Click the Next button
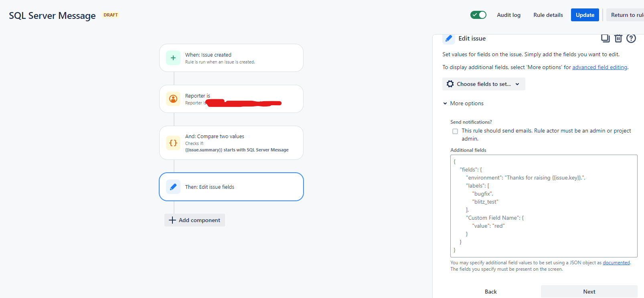Viewport: 644px width, 298px height. [589, 292]
